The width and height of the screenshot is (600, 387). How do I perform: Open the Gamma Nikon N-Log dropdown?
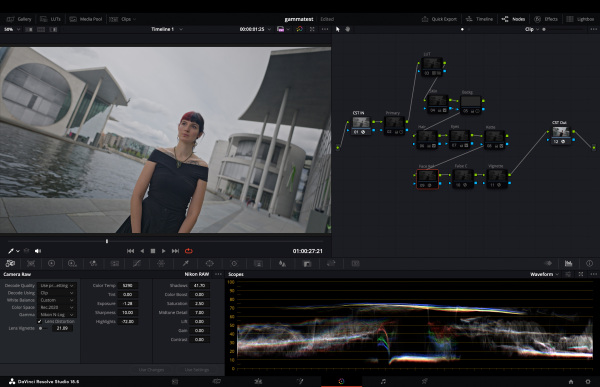(x=57, y=315)
